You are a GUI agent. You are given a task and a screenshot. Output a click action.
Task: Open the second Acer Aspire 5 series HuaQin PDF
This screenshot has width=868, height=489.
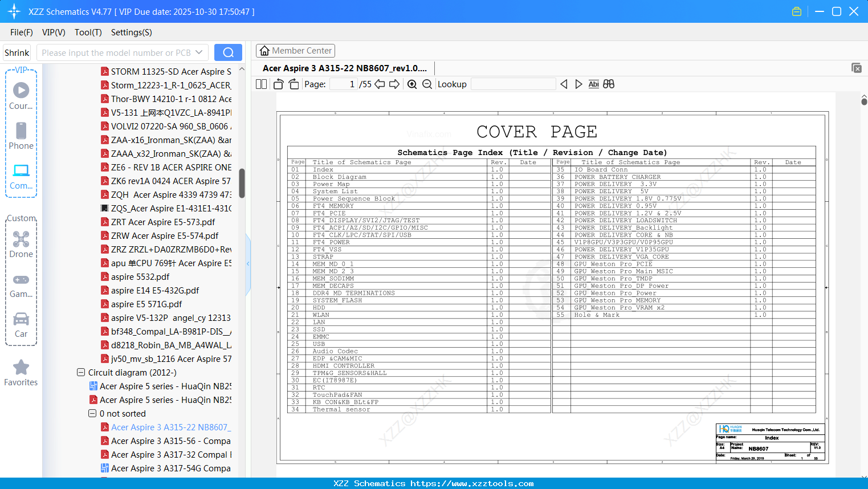[x=161, y=400]
